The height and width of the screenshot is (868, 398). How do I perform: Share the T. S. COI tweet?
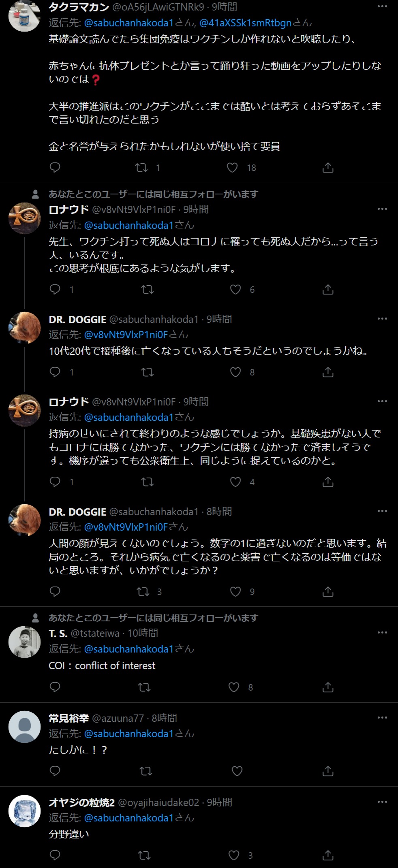click(328, 687)
